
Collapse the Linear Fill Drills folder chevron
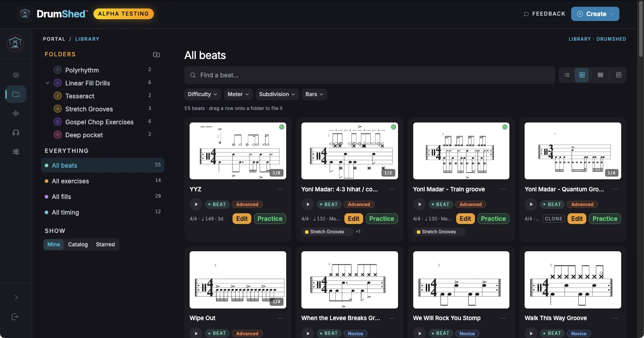[47, 83]
